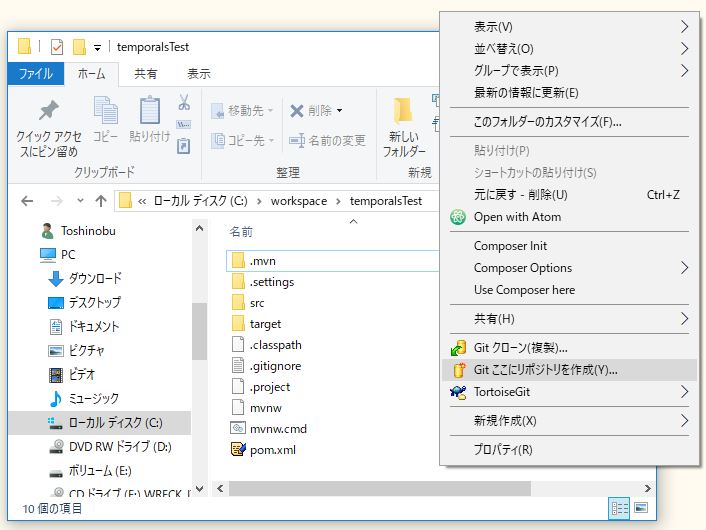Click the New Folder ribbon icon
This screenshot has width=706, height=530.
click(x=403, y=111)
